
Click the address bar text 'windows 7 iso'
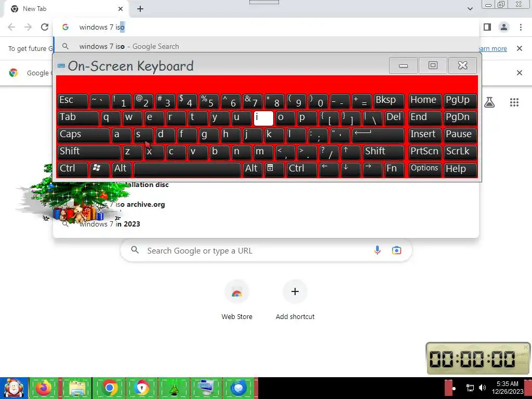tap(102, 27)
